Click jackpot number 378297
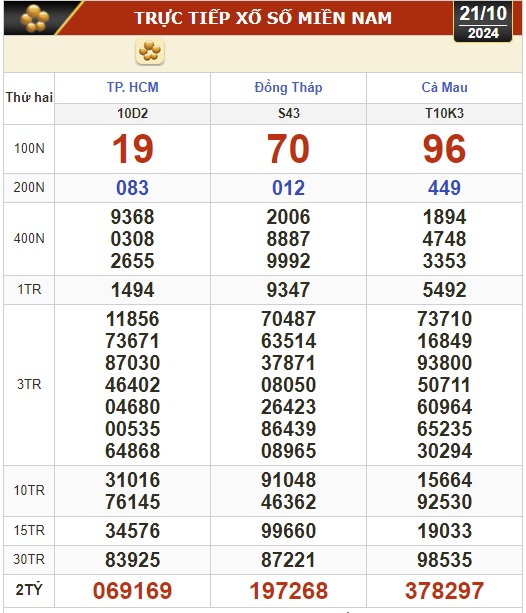 coord(444,591)
